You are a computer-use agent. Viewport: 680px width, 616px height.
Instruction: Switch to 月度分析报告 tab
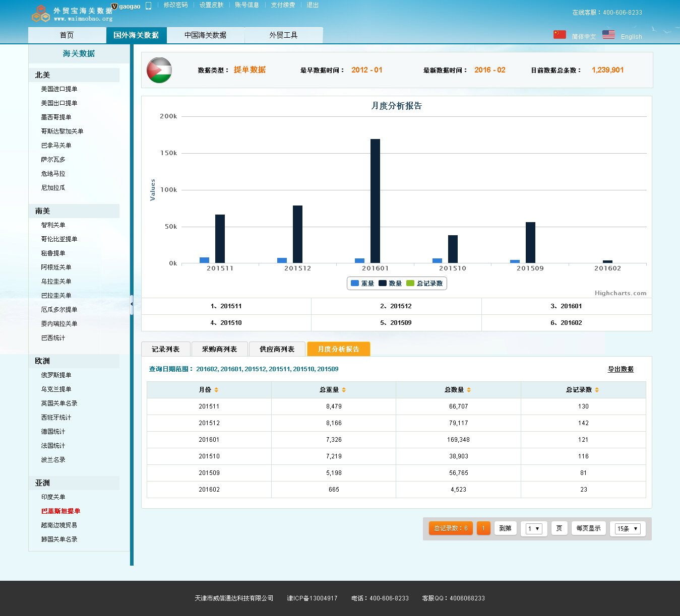pos(339,349)
